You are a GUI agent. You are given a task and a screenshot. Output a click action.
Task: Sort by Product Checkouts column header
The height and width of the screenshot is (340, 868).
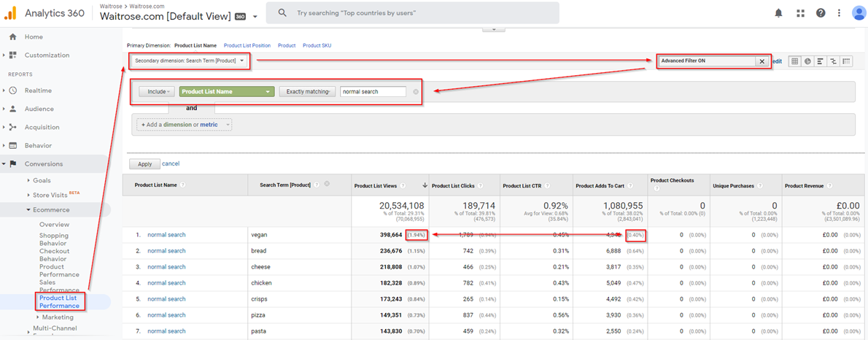(672, 180)
